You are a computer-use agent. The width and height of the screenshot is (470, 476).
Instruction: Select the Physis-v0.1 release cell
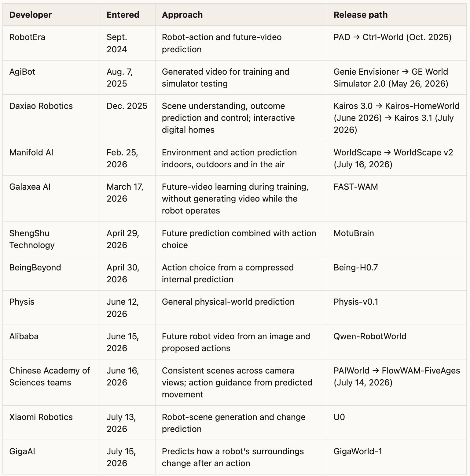pos(397,307)
